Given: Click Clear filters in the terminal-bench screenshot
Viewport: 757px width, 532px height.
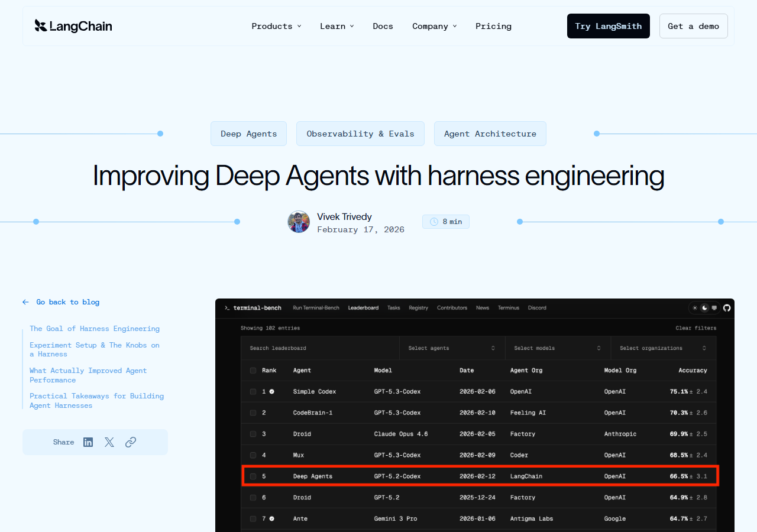Looking at the screenshot, I should [696, 328].
